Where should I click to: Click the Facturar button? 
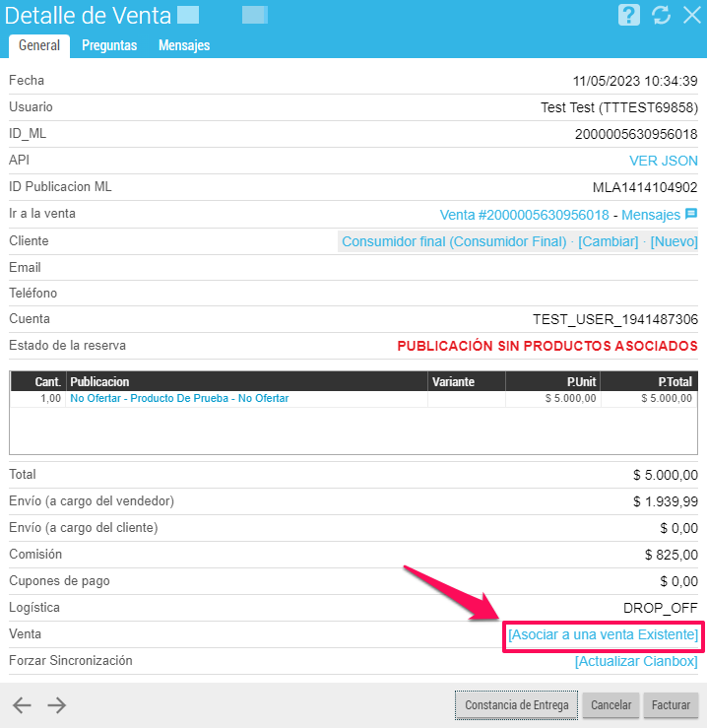[671, 705]
